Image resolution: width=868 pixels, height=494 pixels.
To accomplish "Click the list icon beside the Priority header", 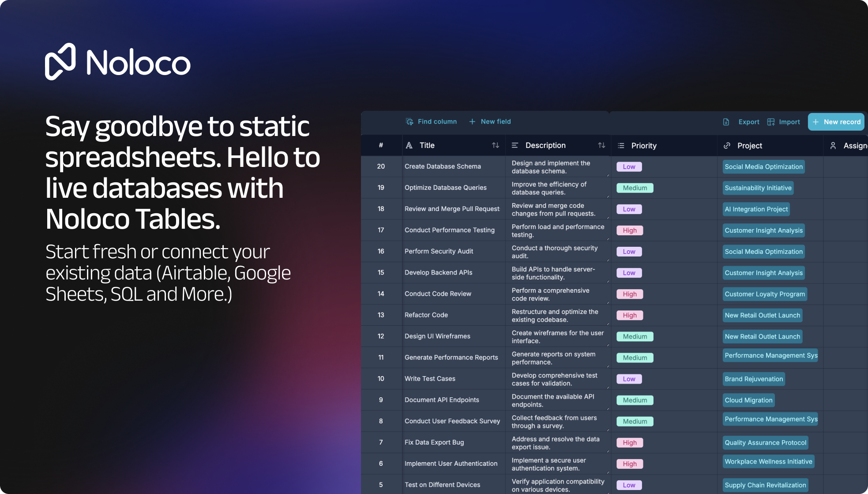I will coord(621,145).
